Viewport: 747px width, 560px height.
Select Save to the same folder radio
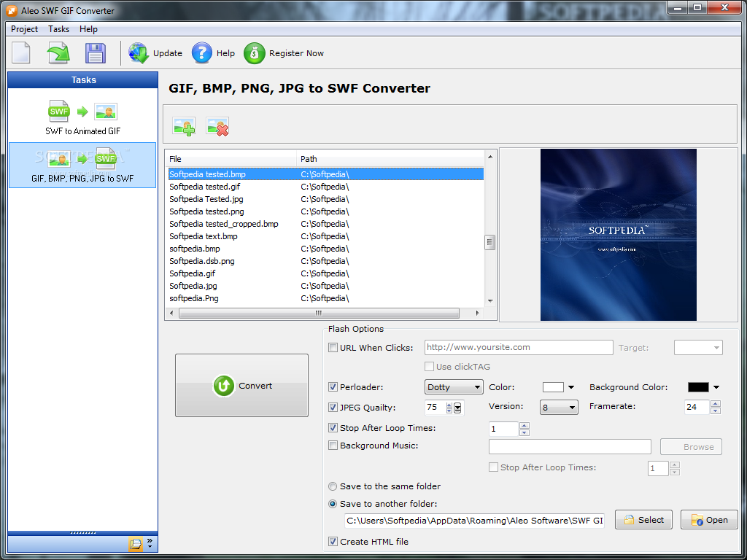(333, 486)
